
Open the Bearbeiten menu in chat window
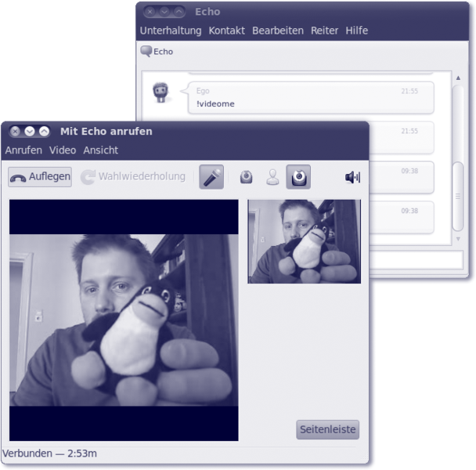click(278, 31)
